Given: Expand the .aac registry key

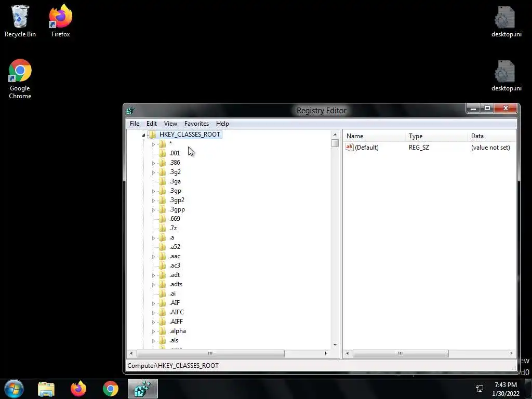Looking at the screenshot, I should pos(153,257).
